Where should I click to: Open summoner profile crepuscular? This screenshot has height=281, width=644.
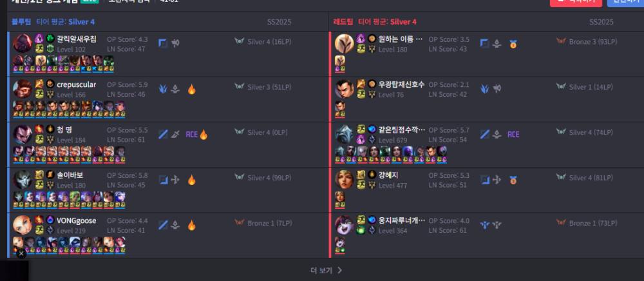(77, 84)
